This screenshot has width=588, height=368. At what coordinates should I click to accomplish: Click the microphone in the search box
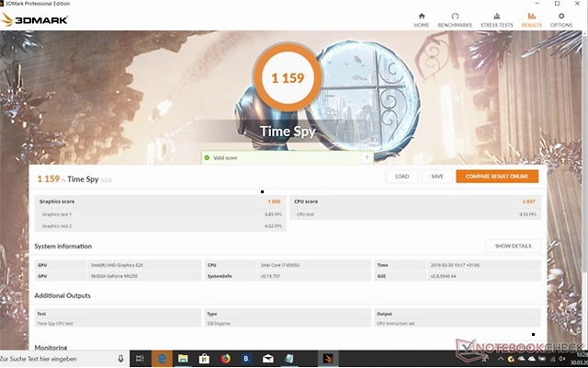tap(120, 359)
